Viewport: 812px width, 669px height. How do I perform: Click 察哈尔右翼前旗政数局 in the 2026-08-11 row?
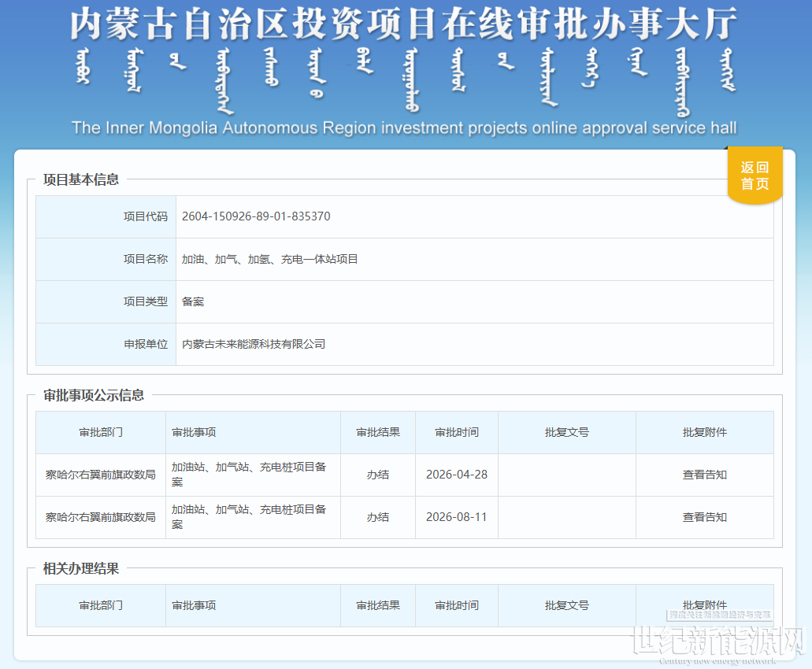point(101,517)
